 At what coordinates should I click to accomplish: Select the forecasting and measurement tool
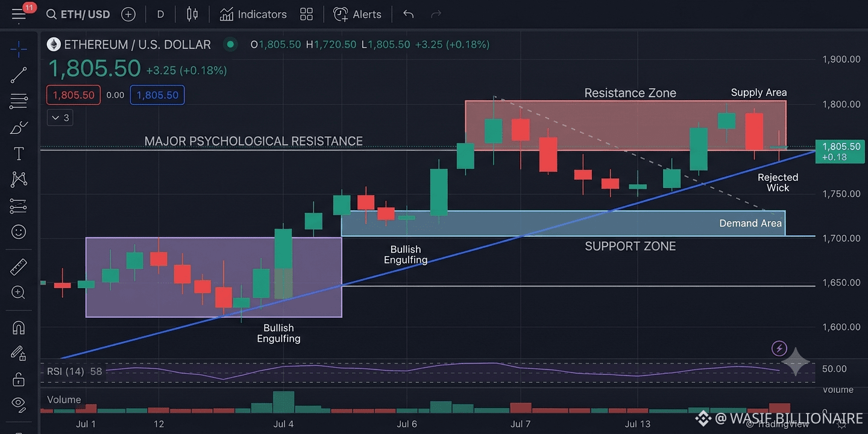click(x=19, y=206)
